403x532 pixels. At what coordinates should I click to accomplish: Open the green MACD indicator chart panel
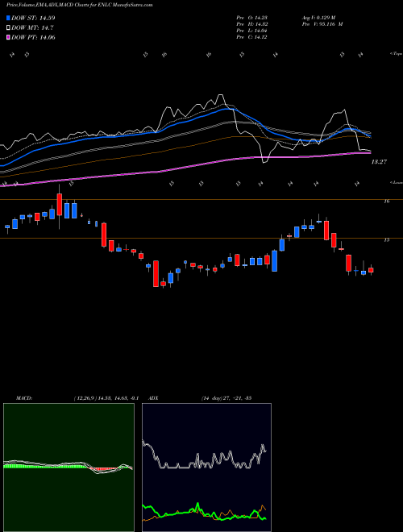tap(69, 468)
